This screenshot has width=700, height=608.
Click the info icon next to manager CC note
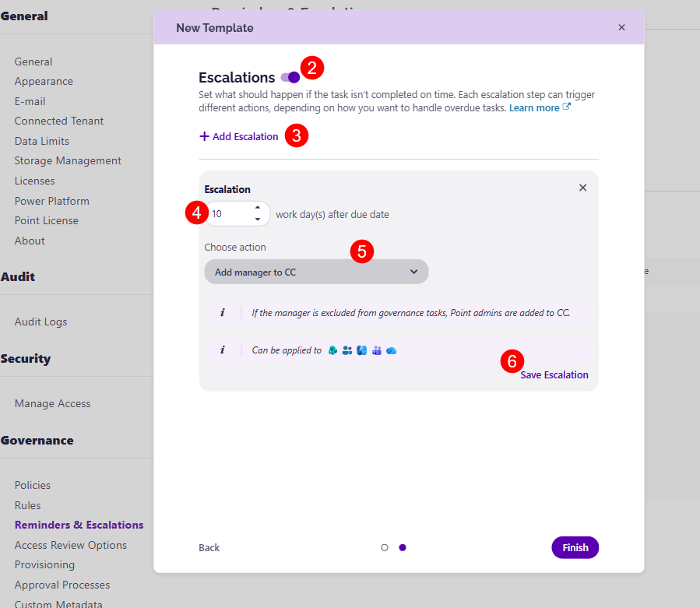point(223,311)
